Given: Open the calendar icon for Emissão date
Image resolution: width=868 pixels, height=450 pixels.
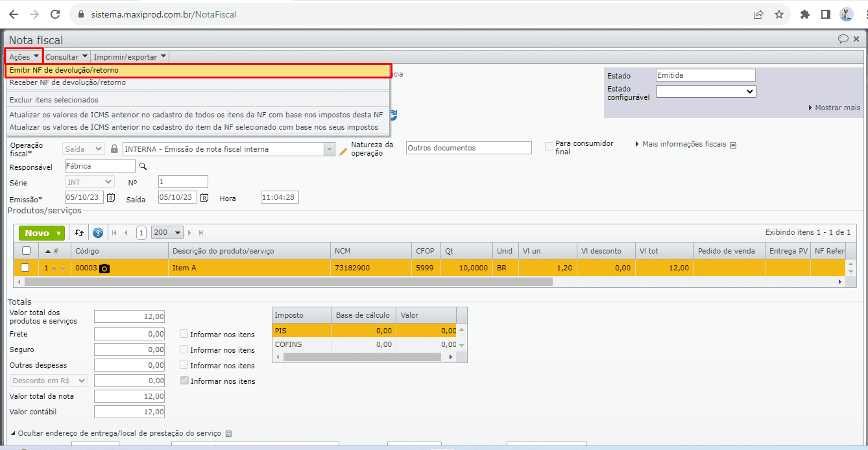Looking at the screenshot, I should (x=111, y=198).
